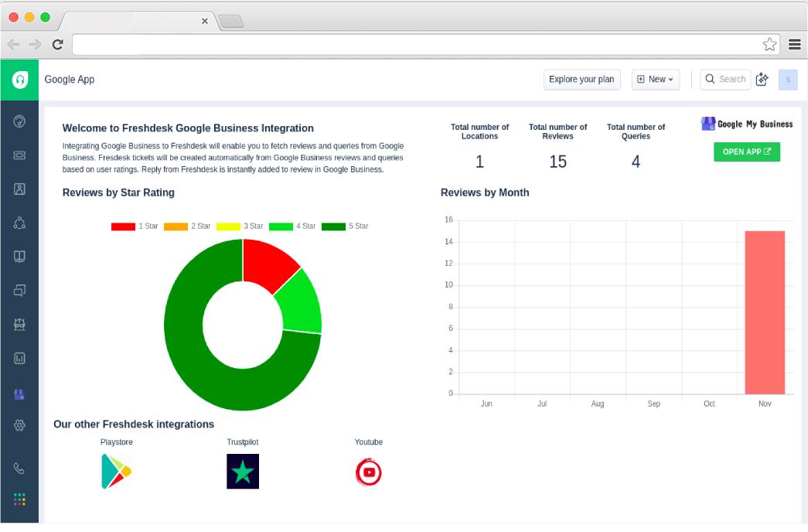This screenshot has height=532, width=808.
Task: Reload the page in the browser
Action: tap(58, 44)
